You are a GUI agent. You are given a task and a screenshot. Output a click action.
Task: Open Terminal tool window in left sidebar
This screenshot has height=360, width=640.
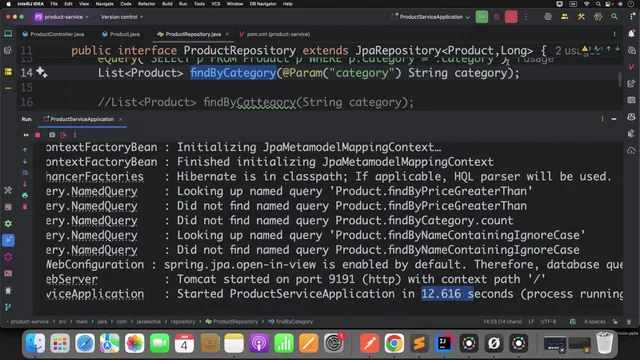click(x=8, y=273)
